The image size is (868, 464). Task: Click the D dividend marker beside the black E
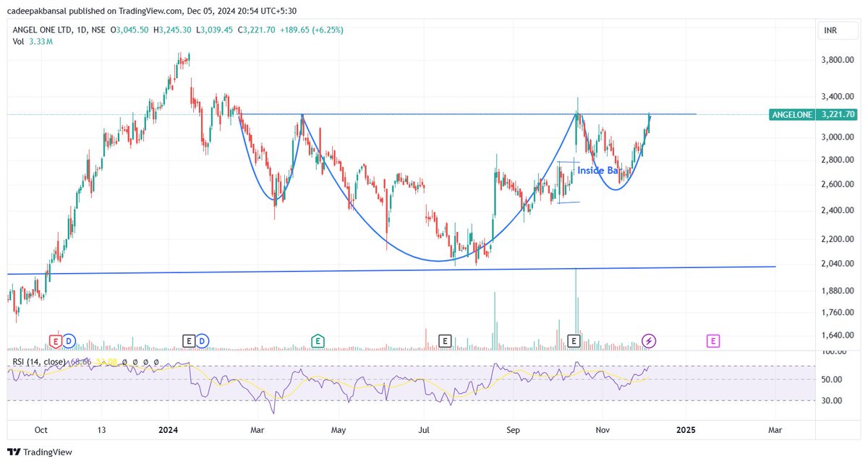[203, 340]
